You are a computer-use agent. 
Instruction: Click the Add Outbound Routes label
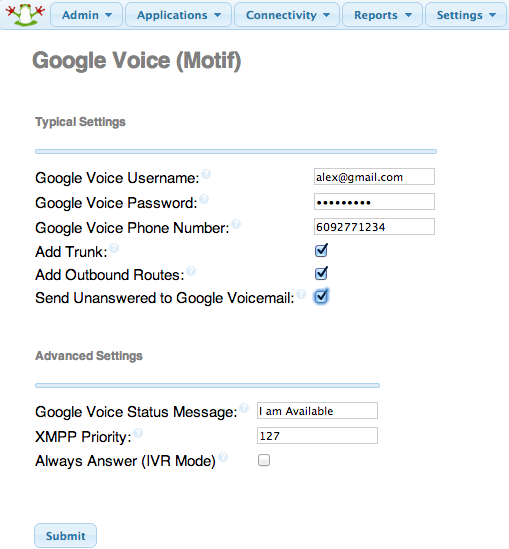(x=110, y=275)
